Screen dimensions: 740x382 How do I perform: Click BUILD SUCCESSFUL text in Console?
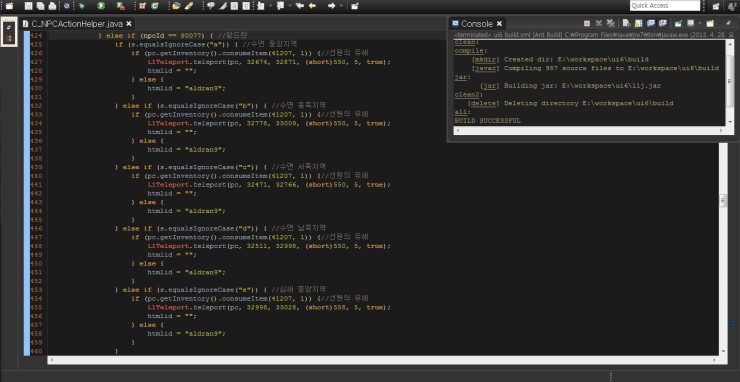pyautogui.click(x=488, y=121)
